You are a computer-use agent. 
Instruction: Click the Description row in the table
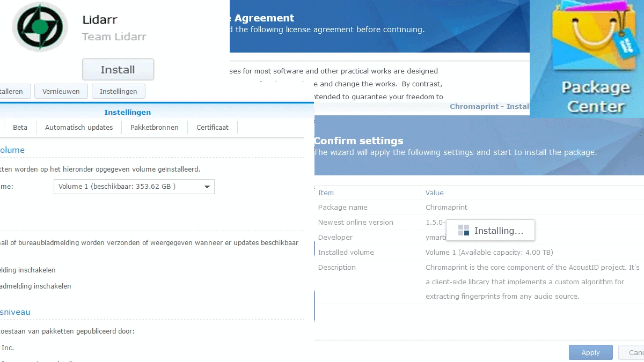tap(337, 268)
